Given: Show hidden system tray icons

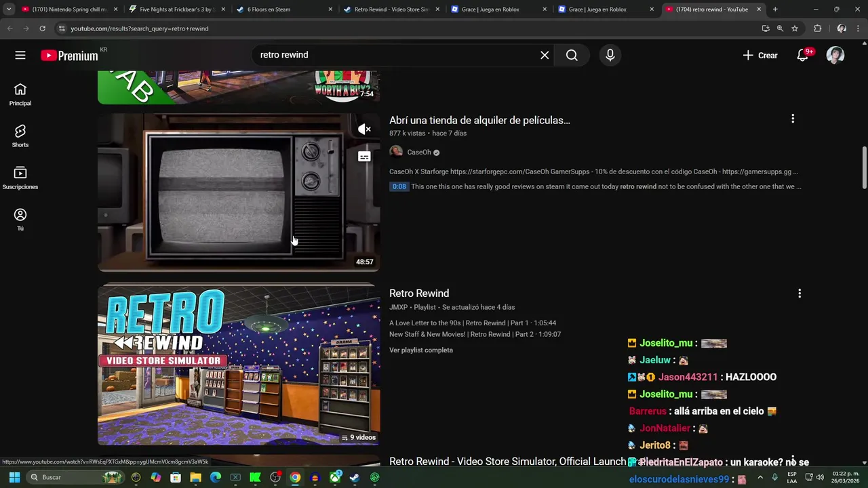Looking at the screenshot, I should point(760,477).
